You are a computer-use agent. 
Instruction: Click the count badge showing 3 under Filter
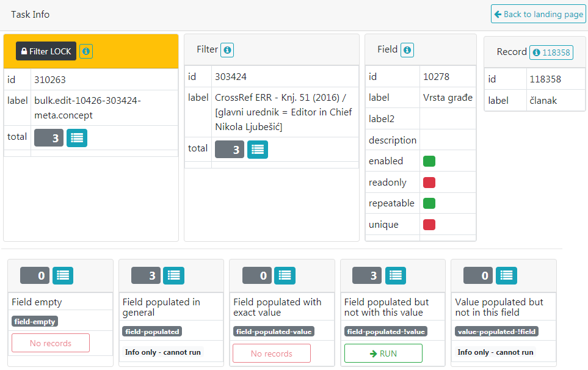[x=229, y=149]
